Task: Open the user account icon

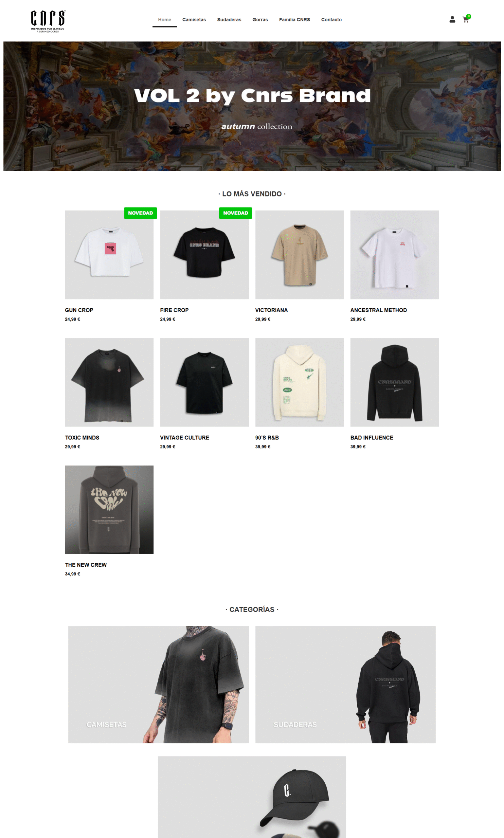Action: 452,20
